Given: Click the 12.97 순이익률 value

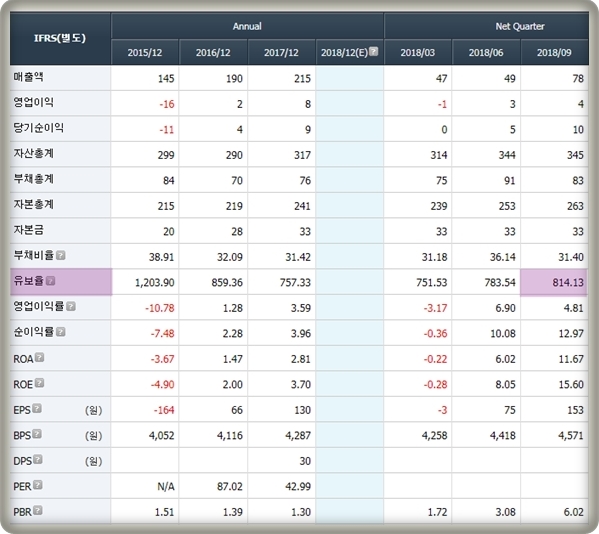Looking at the screenshot, I should click(571, 333).
